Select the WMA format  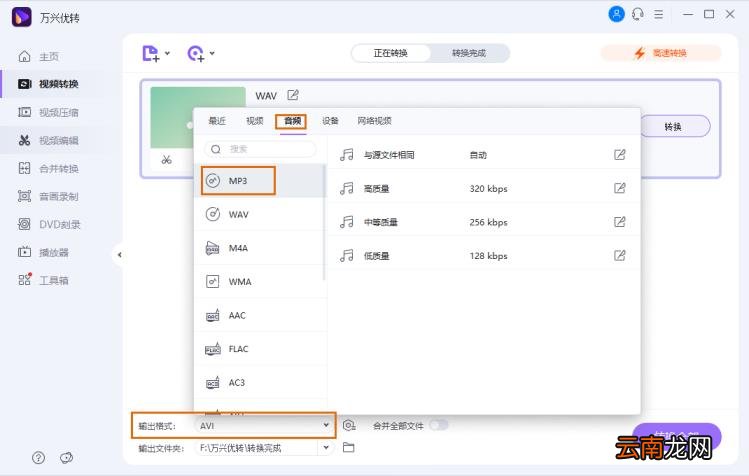click(x=259, y=281)
